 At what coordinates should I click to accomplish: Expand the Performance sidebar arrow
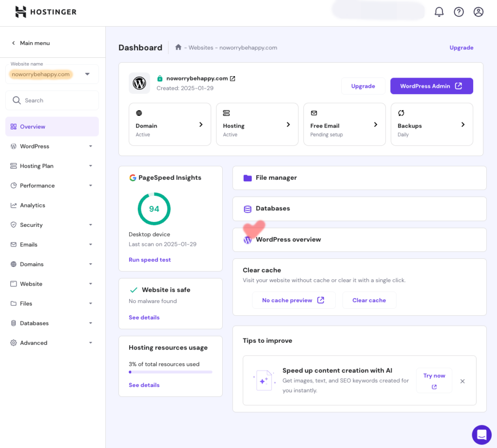pos(91,186)
